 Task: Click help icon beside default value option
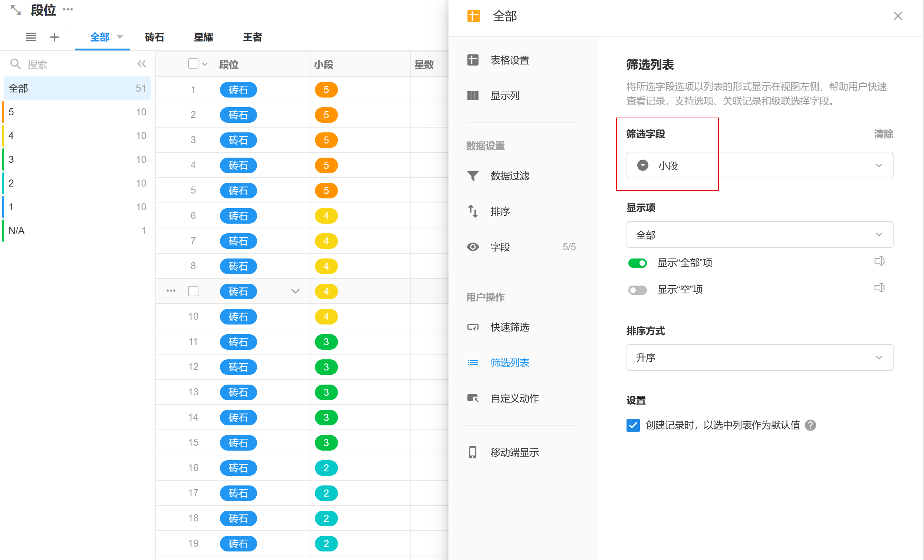810,425
